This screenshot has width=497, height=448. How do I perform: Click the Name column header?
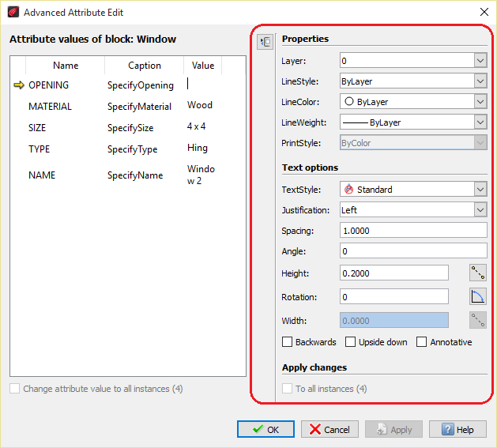coord(66,66)
